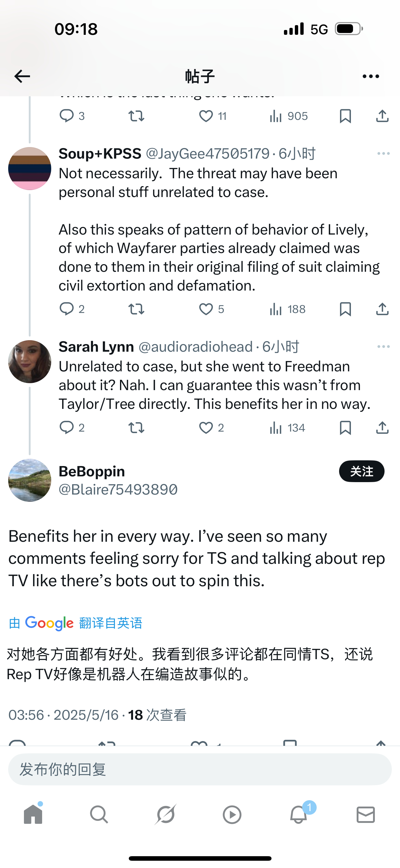Open the post options three-dot menu

coord(371,77)
